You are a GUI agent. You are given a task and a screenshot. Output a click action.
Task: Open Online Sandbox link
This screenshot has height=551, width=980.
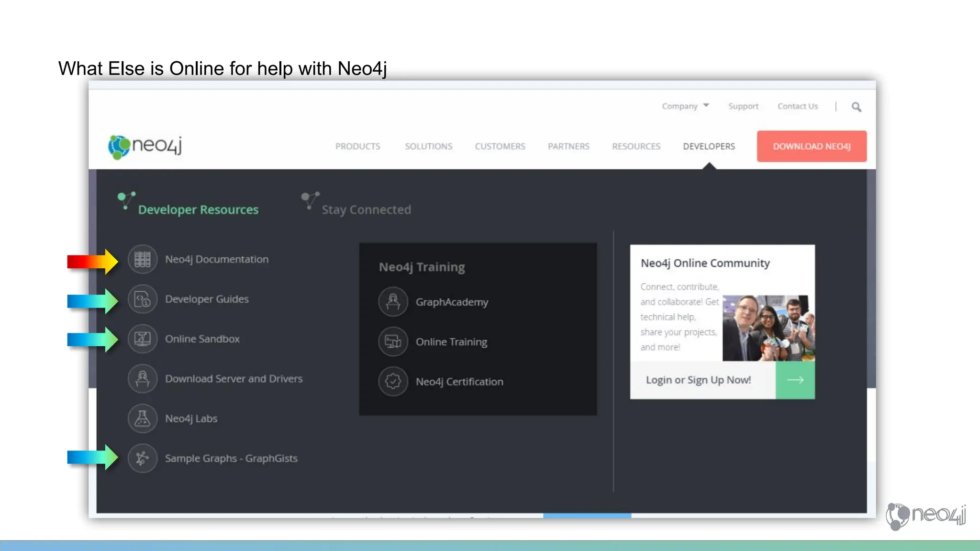pyautogui.click(x=202, y=339)
